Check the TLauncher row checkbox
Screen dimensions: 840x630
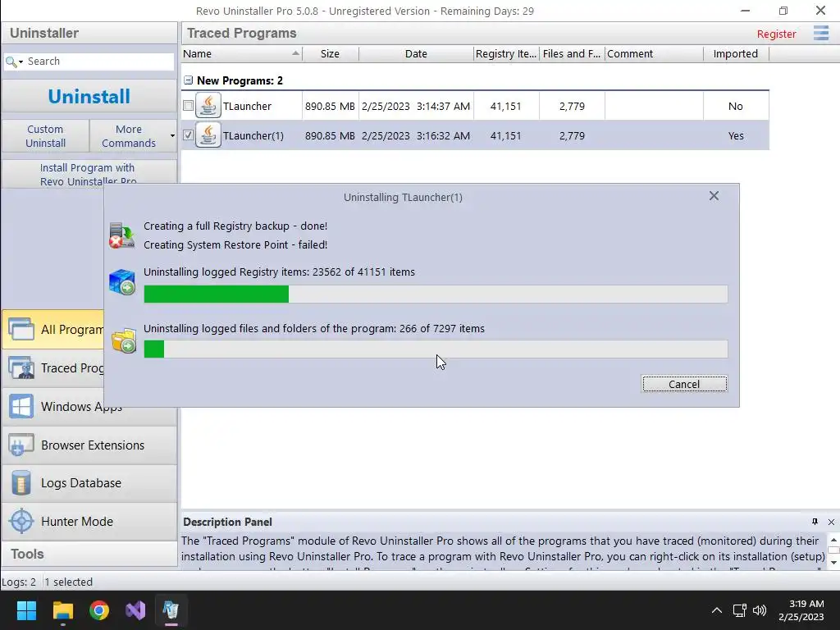click(188, 106)
